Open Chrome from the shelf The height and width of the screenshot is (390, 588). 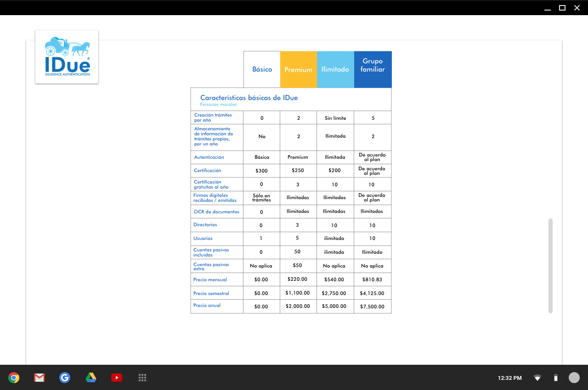point(14,378)
